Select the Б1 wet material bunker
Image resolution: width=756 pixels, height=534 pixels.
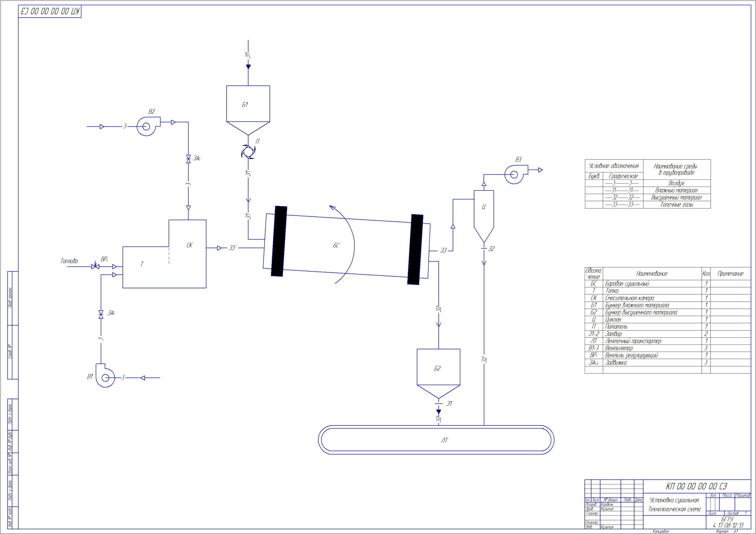tap(248, 110)
